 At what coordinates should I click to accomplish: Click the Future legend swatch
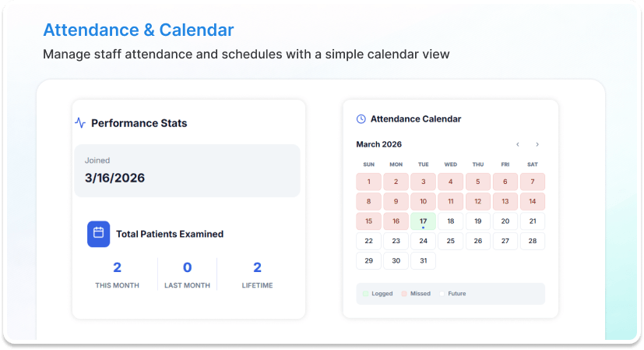[442, 294]
